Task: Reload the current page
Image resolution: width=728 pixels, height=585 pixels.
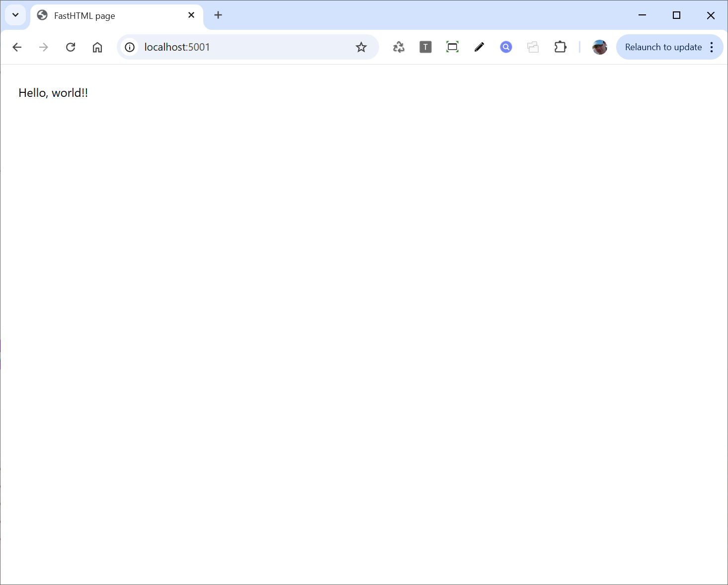Action: click(x=71, y=47)
